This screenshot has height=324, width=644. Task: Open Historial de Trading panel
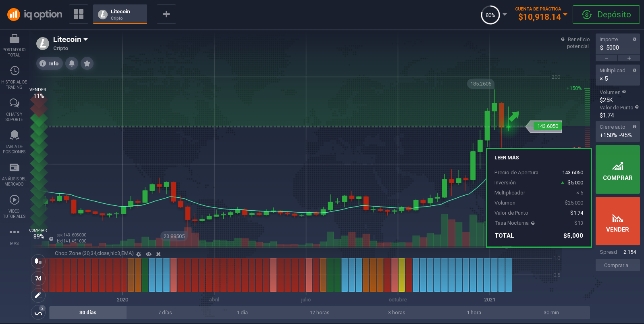(x=14, y=76)
